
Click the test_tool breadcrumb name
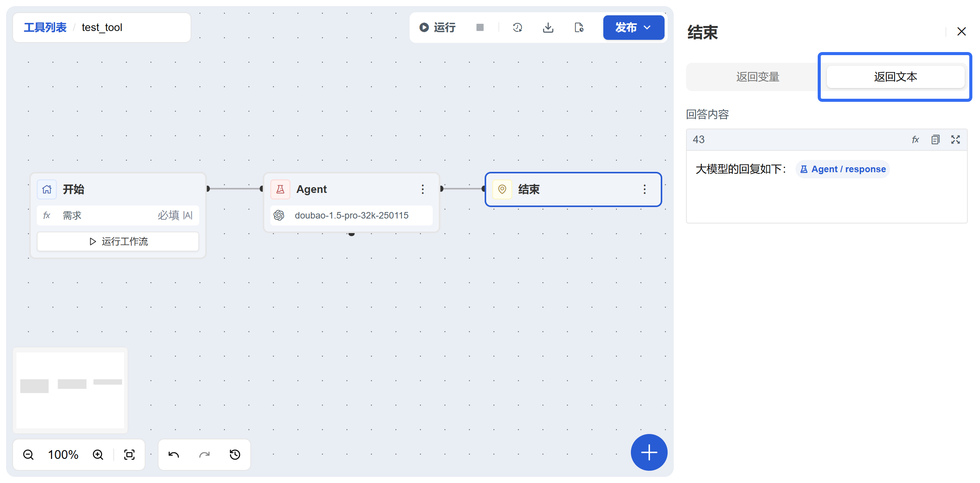coord(102,28)
